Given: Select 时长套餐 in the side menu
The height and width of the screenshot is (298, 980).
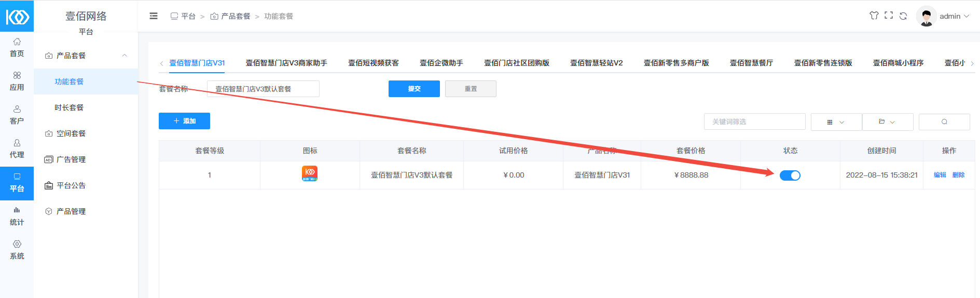Looking at the screenshot, I should (86, 107).
